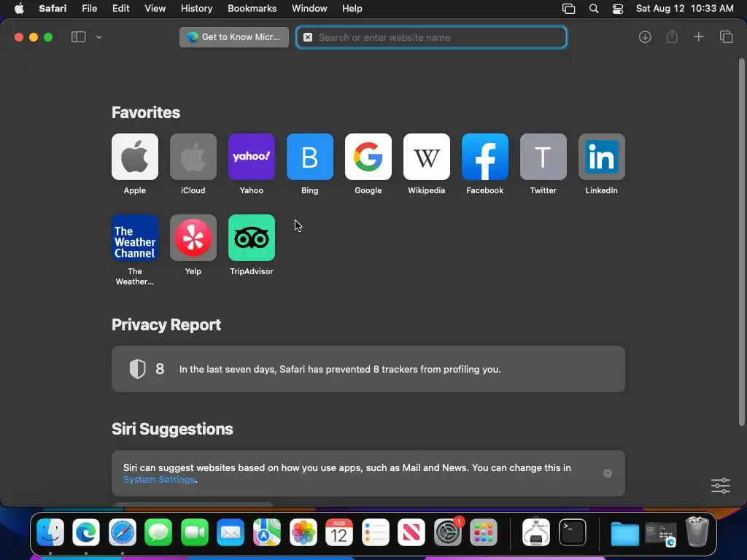Click Safari compass icon in Dock
This screenshot has height=560, width=747.
tap(123, 532)
